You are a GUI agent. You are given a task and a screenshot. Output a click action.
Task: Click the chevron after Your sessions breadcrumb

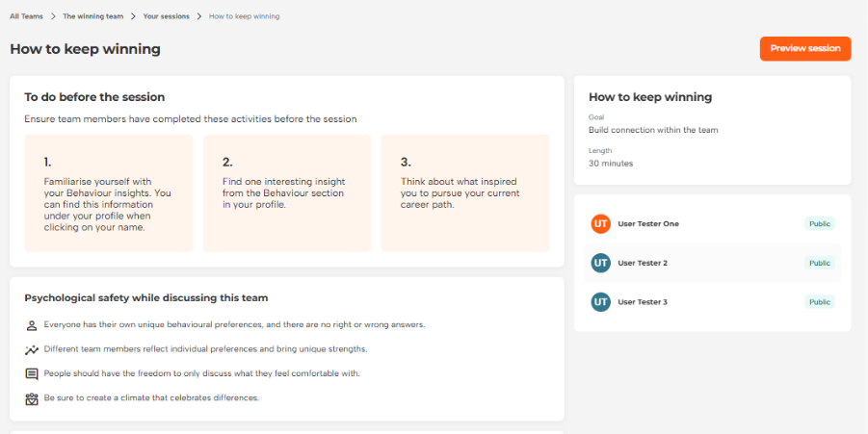[x=198, y=16]
